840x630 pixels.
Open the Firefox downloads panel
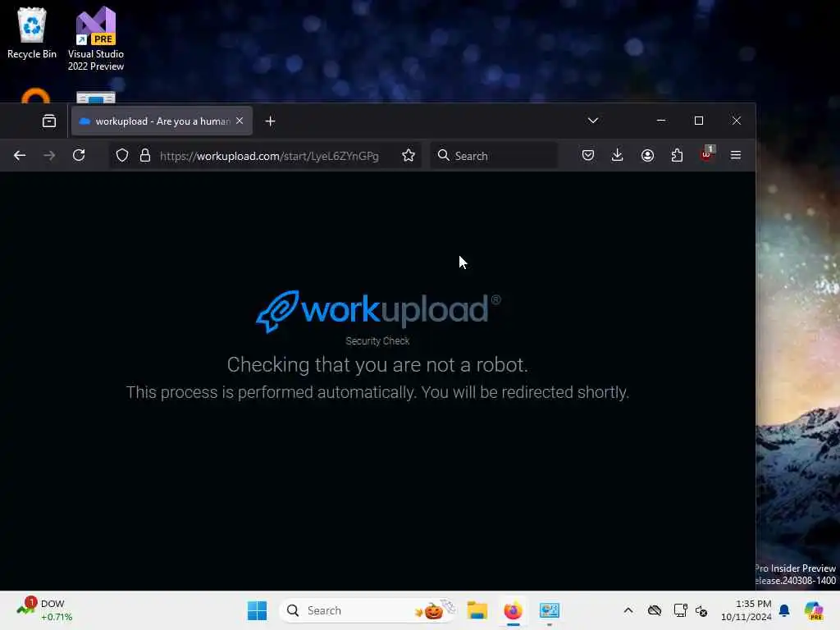click(x=617, y=155)
